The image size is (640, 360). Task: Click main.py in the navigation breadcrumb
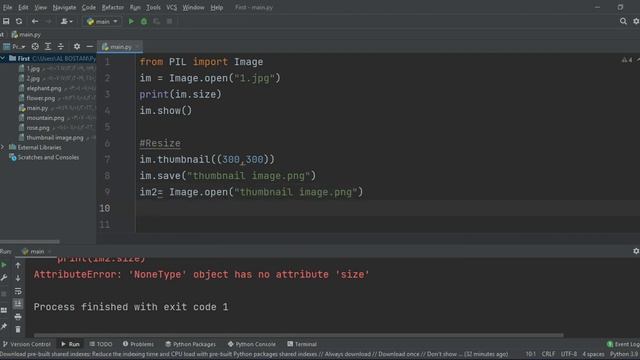tap(27, 35)
